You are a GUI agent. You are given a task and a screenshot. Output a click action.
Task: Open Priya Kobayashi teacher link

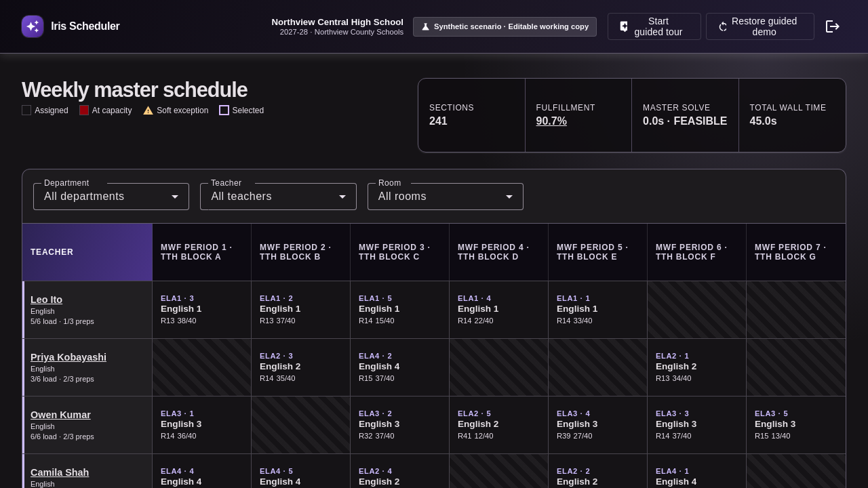pyautogui.click(x=68, y=357)
